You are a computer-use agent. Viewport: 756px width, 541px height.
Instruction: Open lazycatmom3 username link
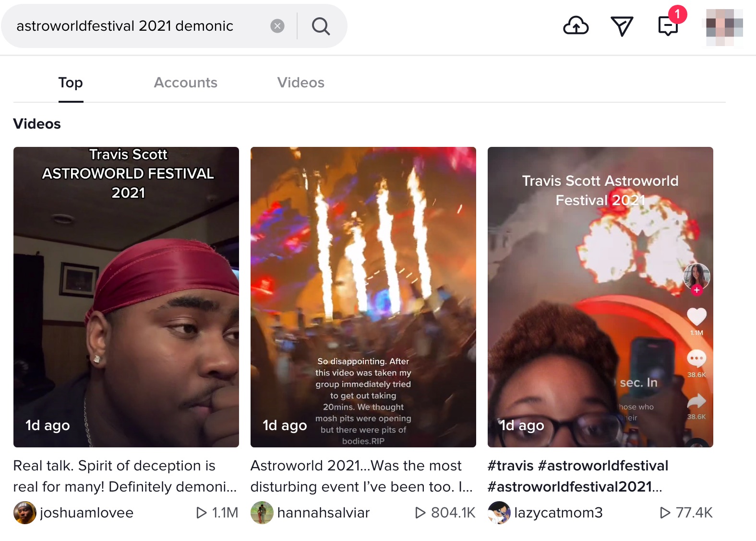(558, 513)
